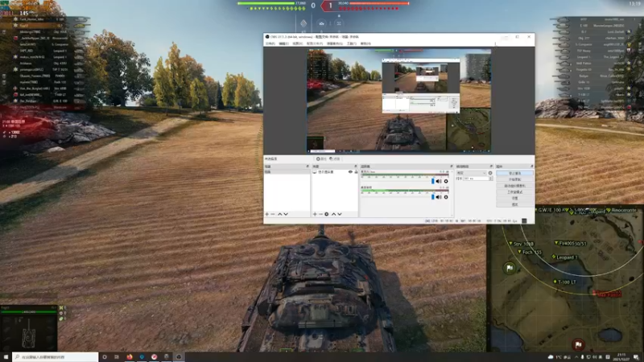Pop out the Sources dock panel
Viewport: 644px width, 362px height.
tap(355, 167)
